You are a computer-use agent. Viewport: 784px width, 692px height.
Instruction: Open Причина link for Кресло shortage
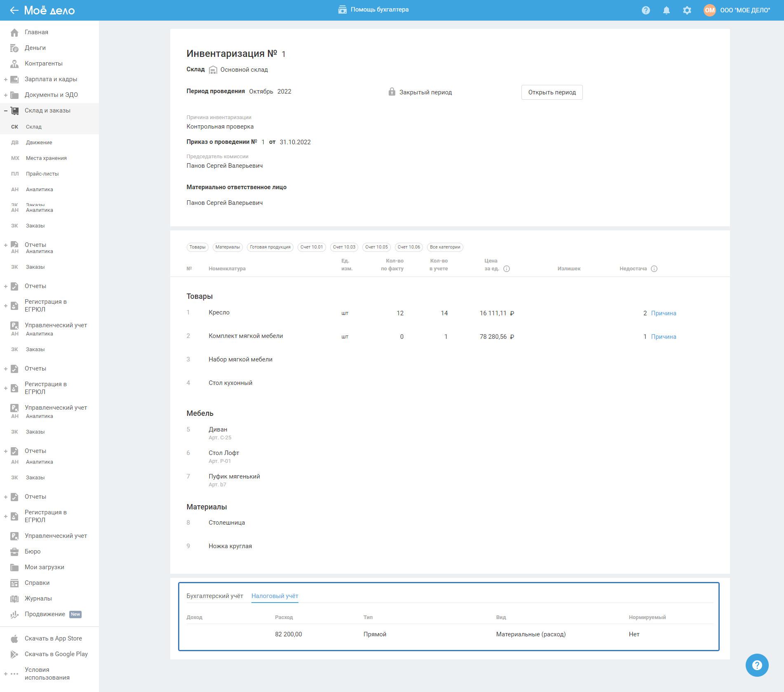[663, 313]
